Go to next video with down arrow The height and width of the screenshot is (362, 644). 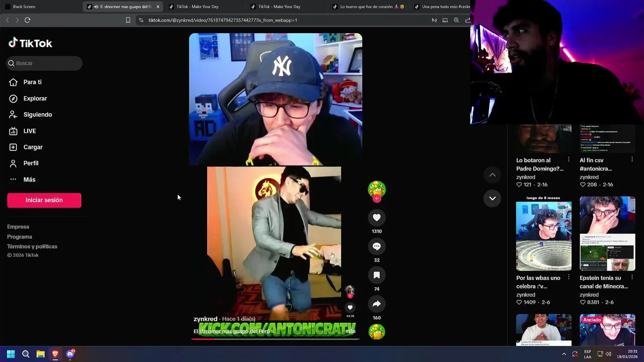pyautogui.click(x=493, y=198)
